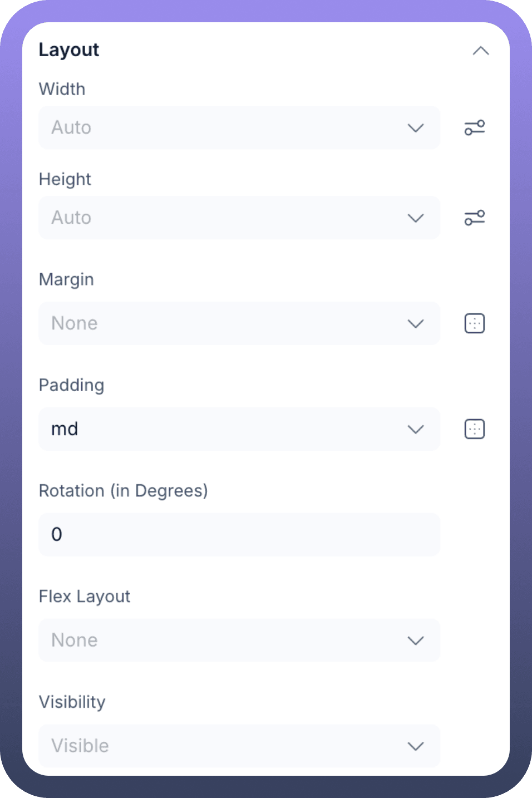This screenshot has height=798, width=532.
Task: Click the individual margin sides icon
Action: [475, 323]
